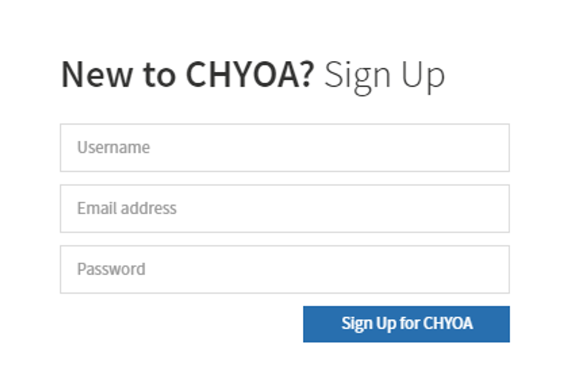Click the Sign Up for CHYOA button
Screen dimensions: 565x392
pyautogui.click(x=407, y=324)
